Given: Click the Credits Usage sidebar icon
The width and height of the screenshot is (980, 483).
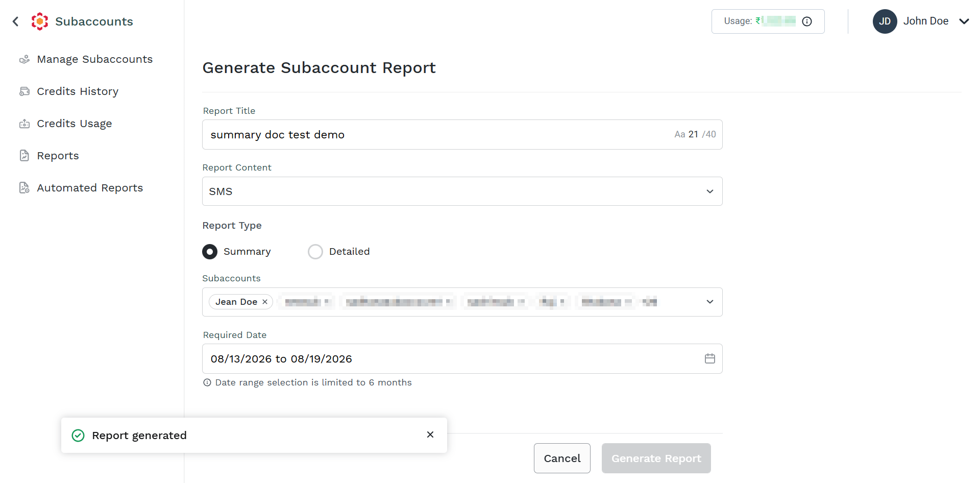Looking at the screenshot, I should [24, 124].
